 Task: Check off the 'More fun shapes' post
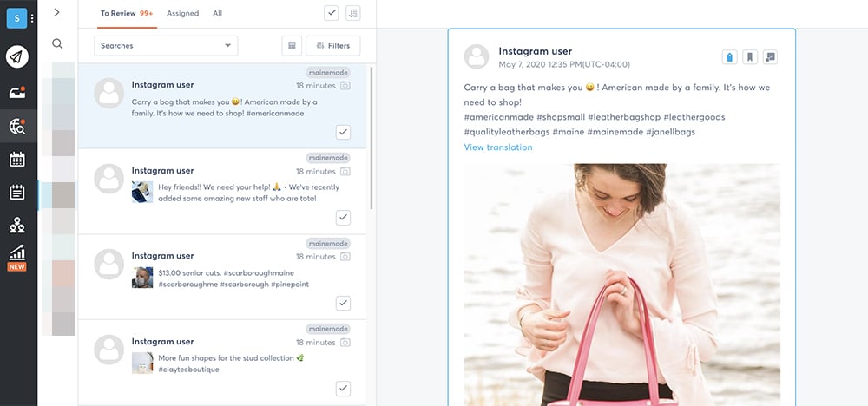(343, 389)
